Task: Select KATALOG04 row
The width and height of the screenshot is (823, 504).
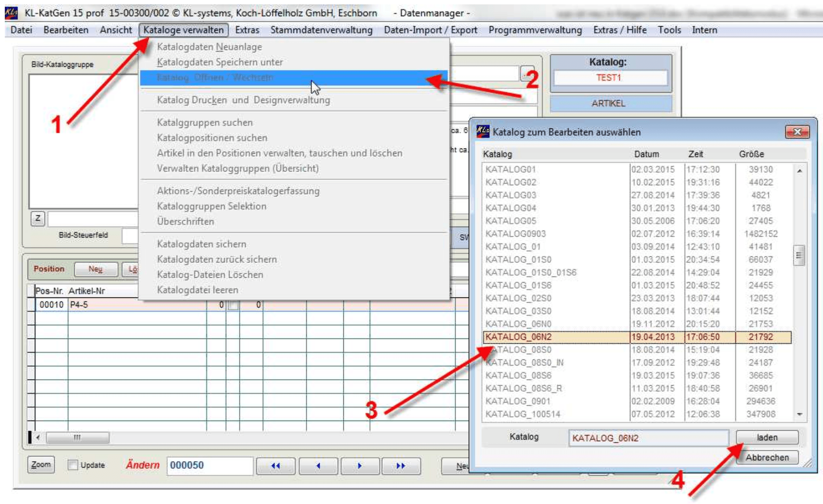Action: 637,208
